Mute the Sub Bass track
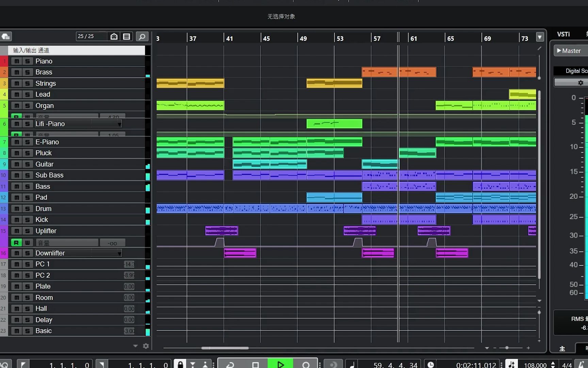This screenshot has width=588, height=368. coord(16,175)
